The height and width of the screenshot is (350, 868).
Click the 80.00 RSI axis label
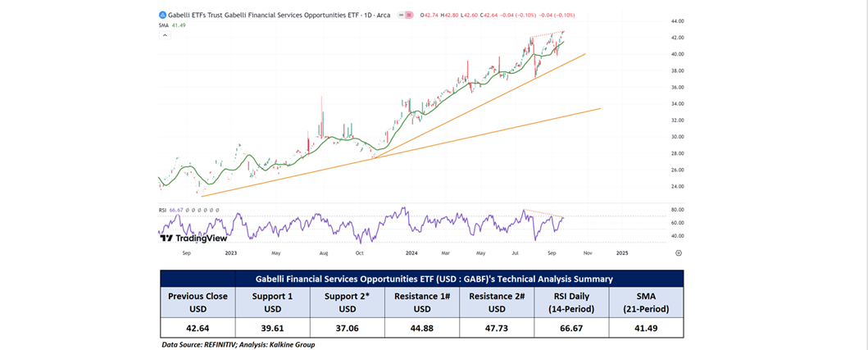[677, 209]
